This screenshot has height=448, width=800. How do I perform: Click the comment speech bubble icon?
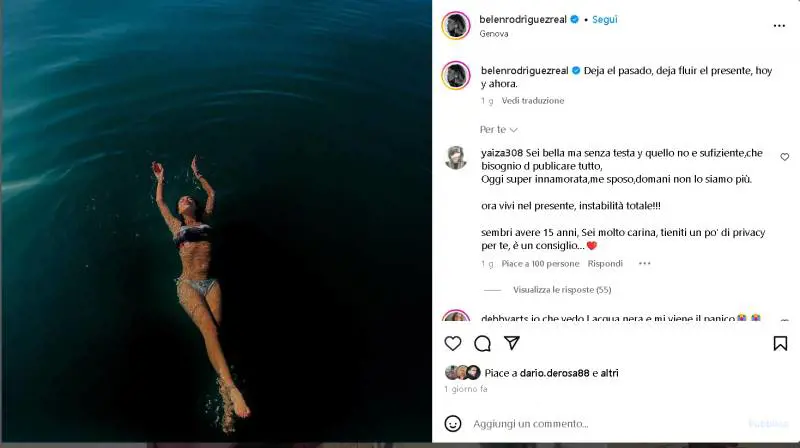[x=482, y=343]
